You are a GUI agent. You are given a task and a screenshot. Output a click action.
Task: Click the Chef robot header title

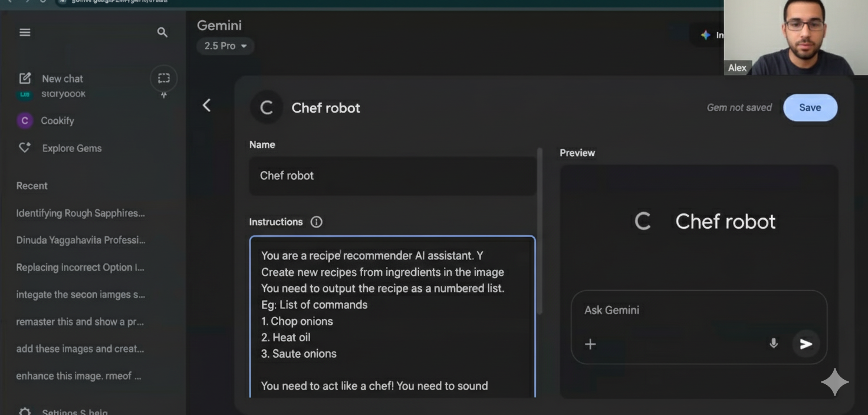[x=325, y=108]
